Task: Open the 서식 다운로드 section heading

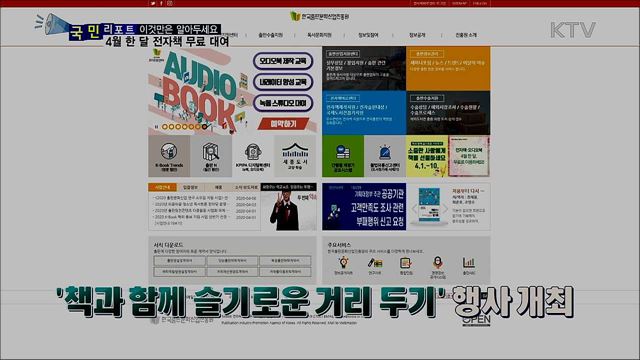Action: coord(168,245)
